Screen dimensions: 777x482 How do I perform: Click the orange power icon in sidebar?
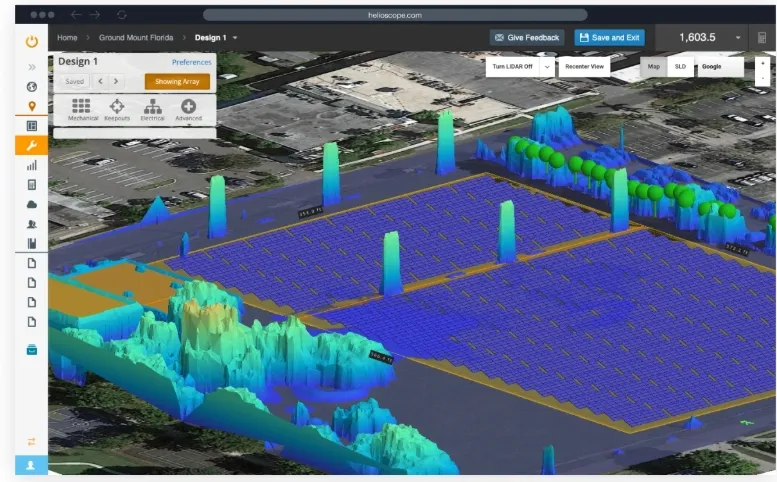click(x=32, y=41)
